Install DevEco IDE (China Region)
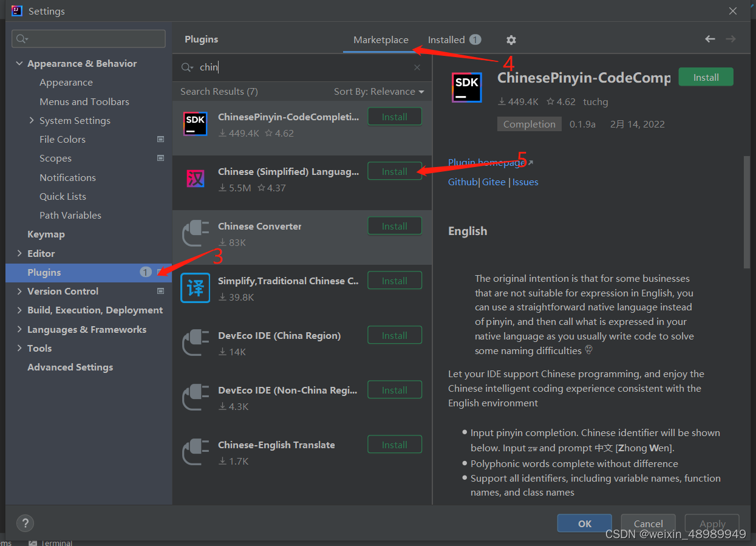The height and width of the screenshot is (546, 756). tap(395, 335)
